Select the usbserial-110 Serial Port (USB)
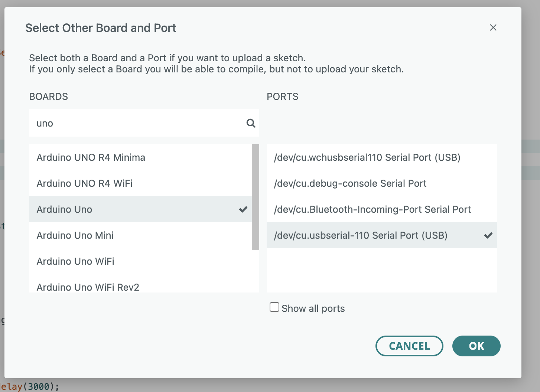This screenshot has width=540, height=392. [x=361, y=235]
